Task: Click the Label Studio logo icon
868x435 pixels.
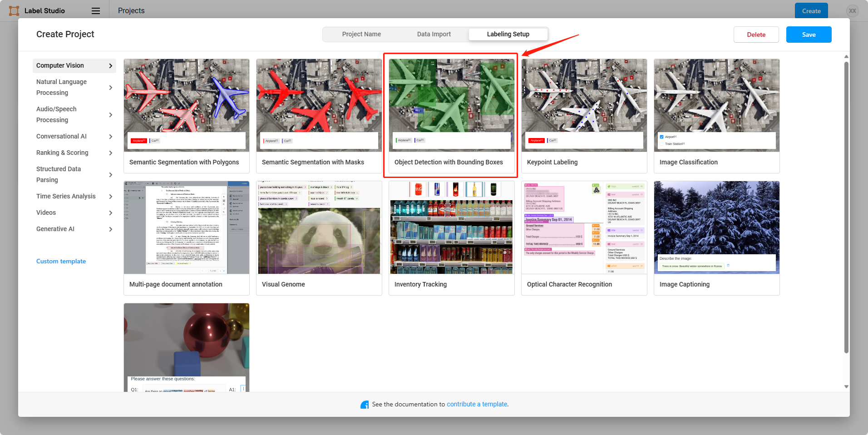Action: click(14, 10)
